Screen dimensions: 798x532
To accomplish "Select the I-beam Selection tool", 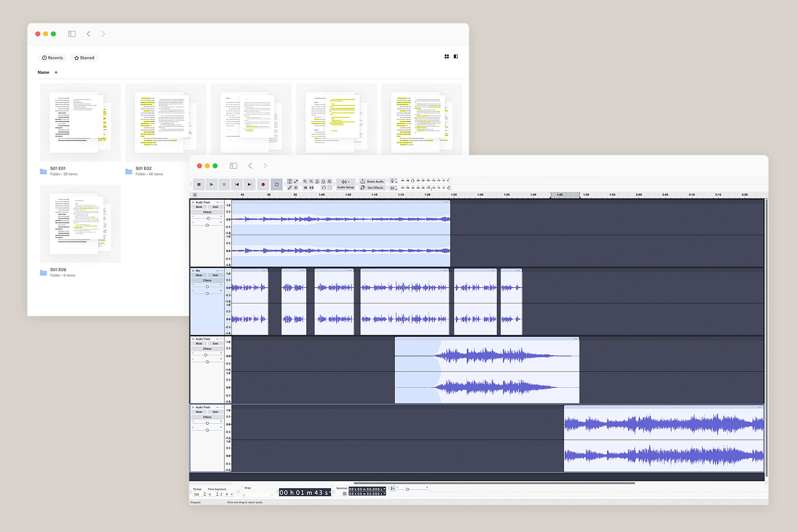I will click(290, 181).
